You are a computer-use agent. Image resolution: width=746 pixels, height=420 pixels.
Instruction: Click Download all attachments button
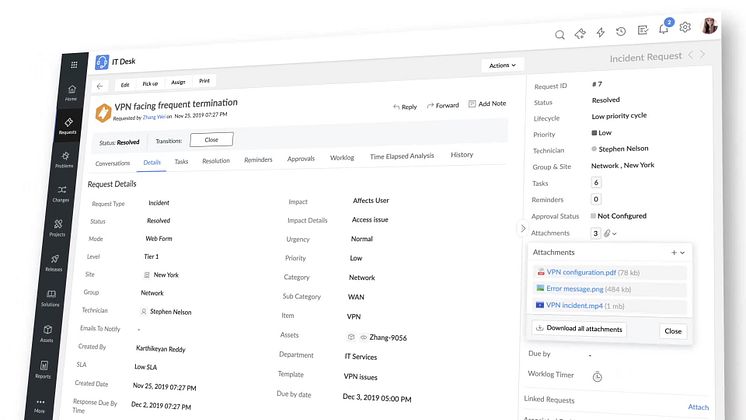pyautogui.click(x=579, y=329)
